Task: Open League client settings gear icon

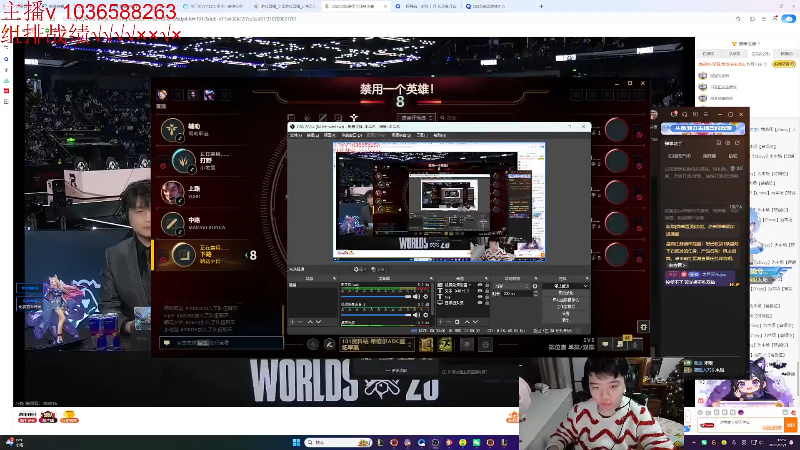Action: pos(643,327)
